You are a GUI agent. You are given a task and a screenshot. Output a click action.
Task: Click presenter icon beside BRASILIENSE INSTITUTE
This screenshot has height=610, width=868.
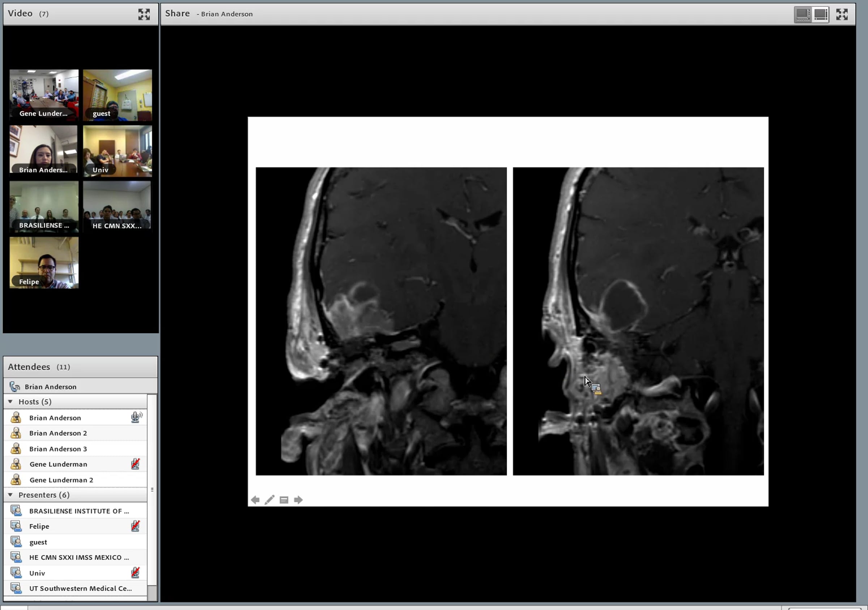tap(16, 511)
